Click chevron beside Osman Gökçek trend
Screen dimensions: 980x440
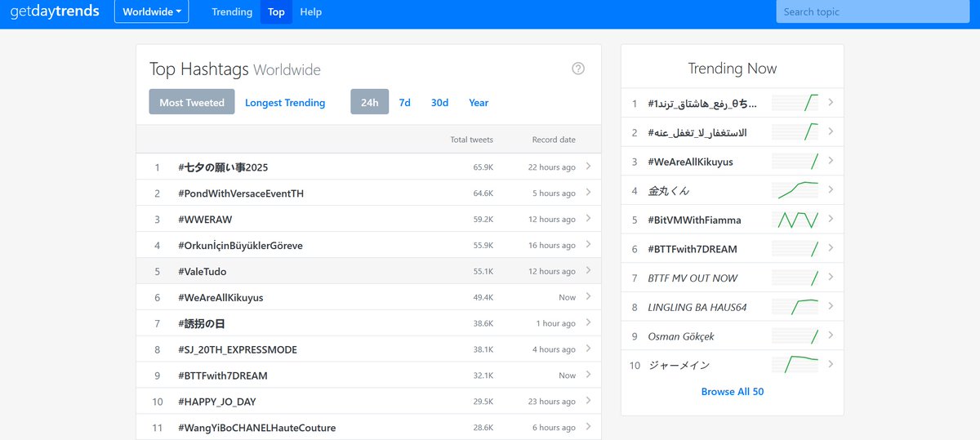point(831,336)
